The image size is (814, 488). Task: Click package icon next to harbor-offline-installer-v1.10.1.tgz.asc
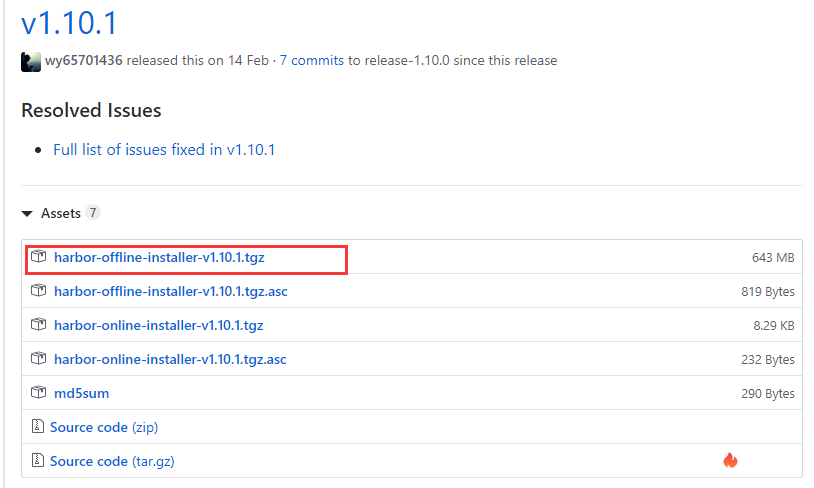pyautogui.click(x=38, y=291)
